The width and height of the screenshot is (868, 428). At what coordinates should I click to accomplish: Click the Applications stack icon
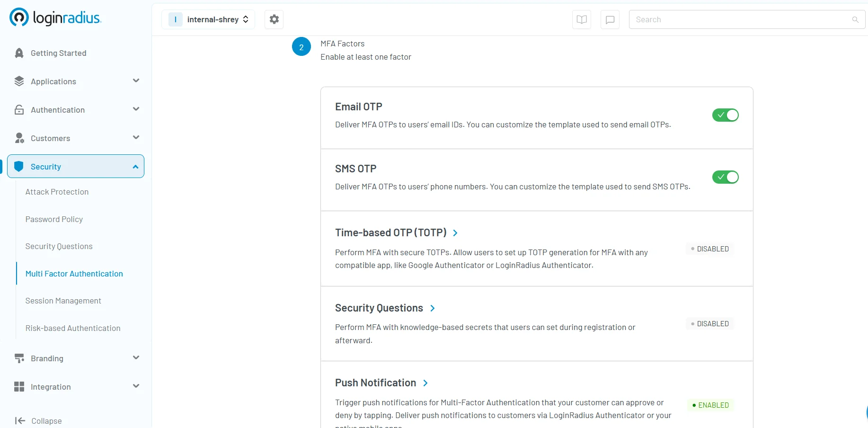[19, 81]
